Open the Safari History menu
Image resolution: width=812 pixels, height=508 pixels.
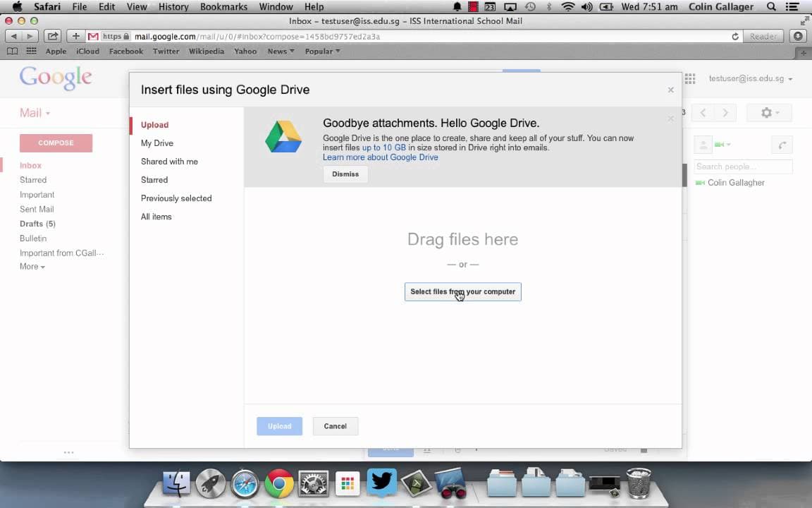click(173, 7)
